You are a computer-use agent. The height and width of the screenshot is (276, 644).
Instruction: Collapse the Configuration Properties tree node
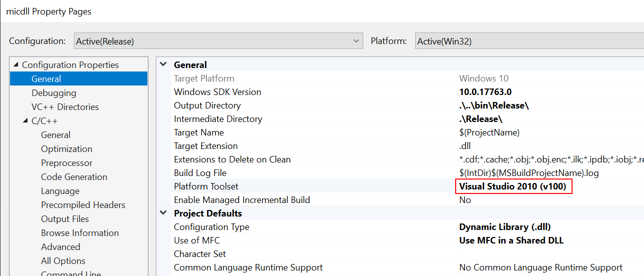coord(15,65)
